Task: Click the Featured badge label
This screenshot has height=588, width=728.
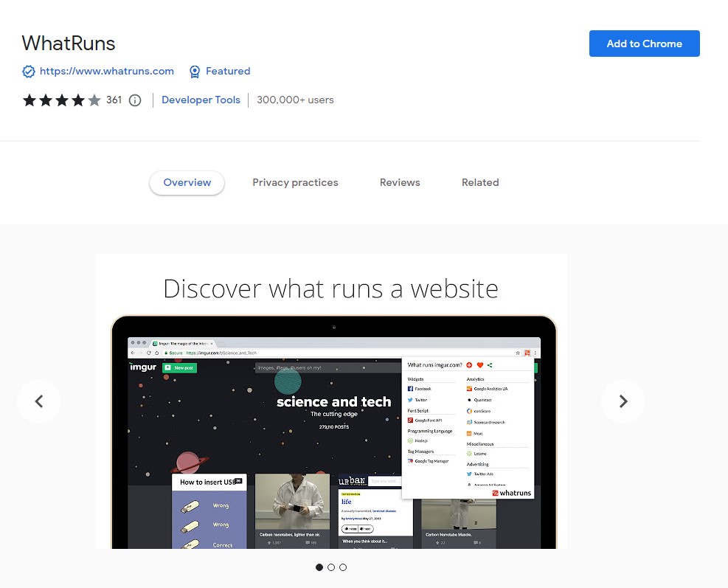Action: point(228,71)
